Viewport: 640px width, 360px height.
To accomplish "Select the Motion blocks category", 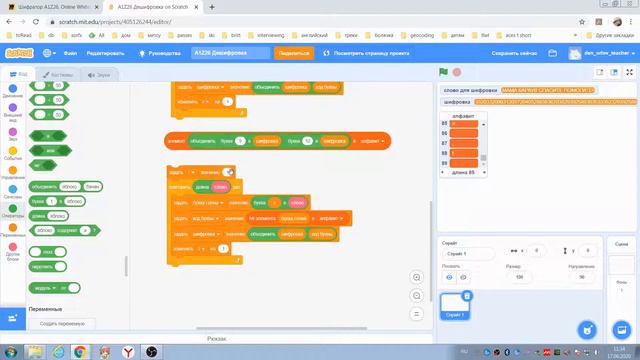I will (x=13, y=91).
